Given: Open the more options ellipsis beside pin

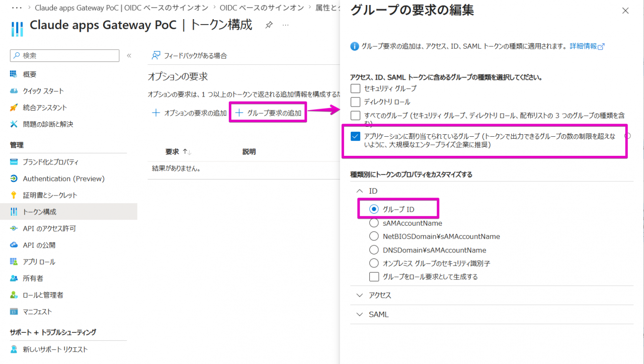Looking at the screenshot, I should coord(285,25).
